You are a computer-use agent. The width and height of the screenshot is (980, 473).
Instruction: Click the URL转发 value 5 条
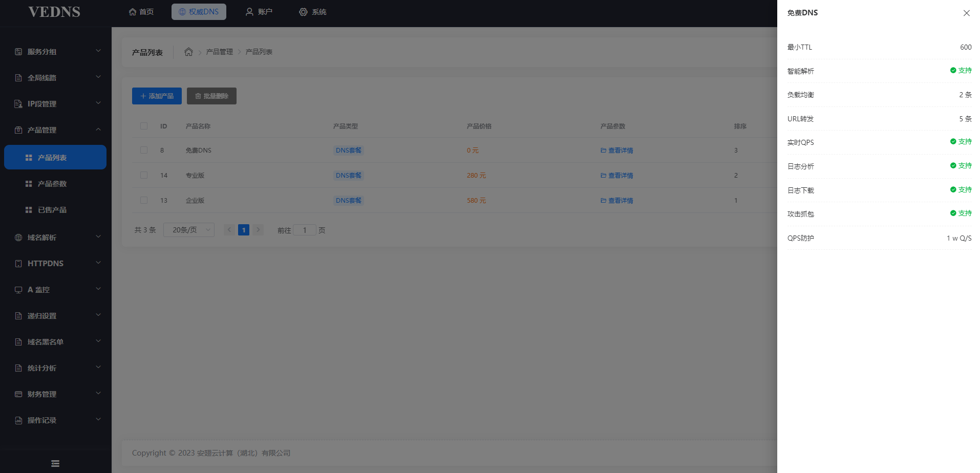click(965, 119)
